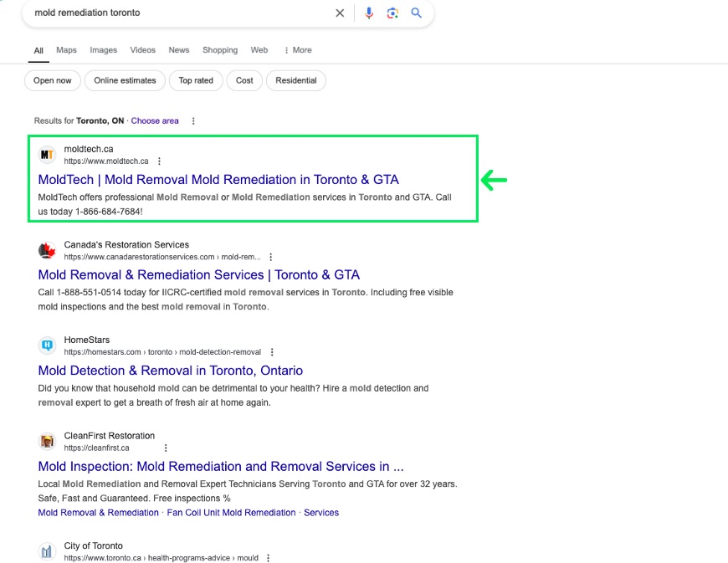Switch to the Maps tab

tap(66, 50)
